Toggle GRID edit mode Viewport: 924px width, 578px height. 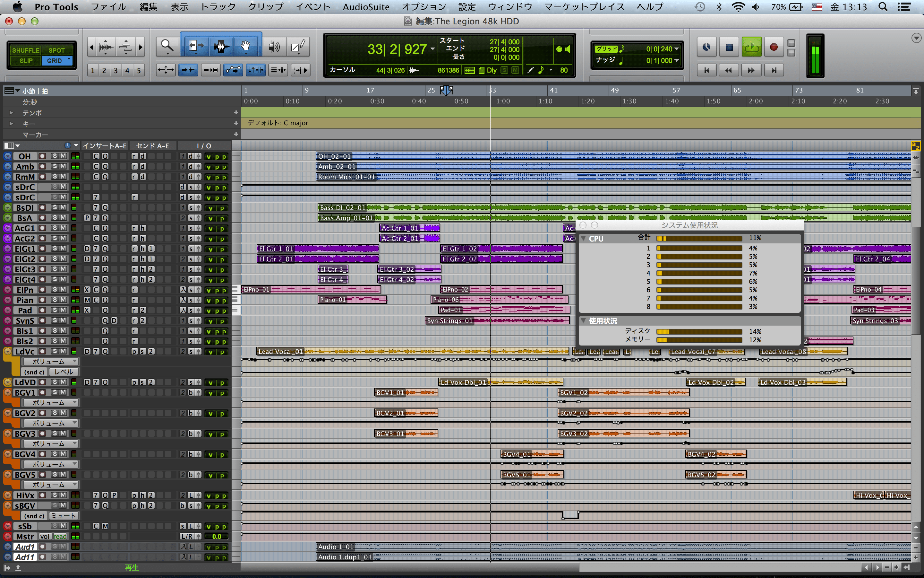(x=56, y=60)
